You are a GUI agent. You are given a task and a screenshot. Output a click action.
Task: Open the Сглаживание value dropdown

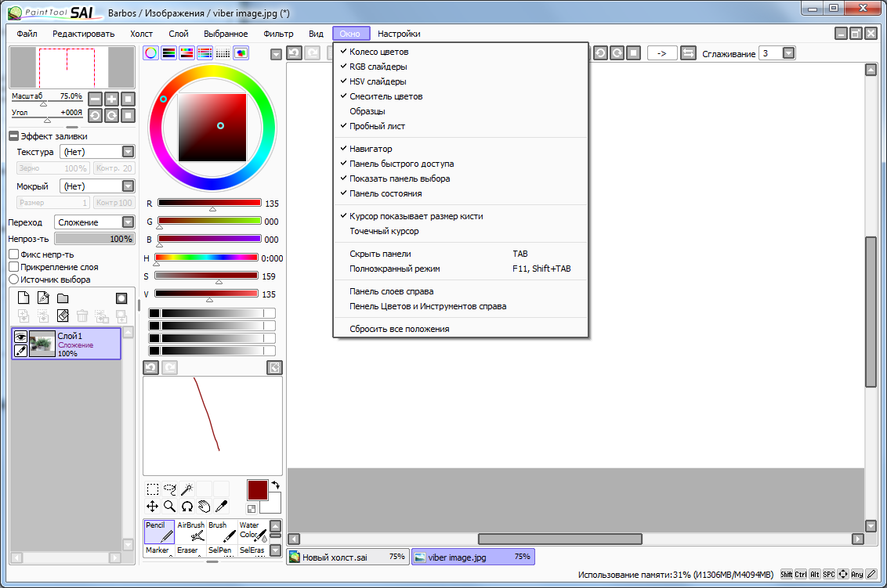click(x=788, y=53)
